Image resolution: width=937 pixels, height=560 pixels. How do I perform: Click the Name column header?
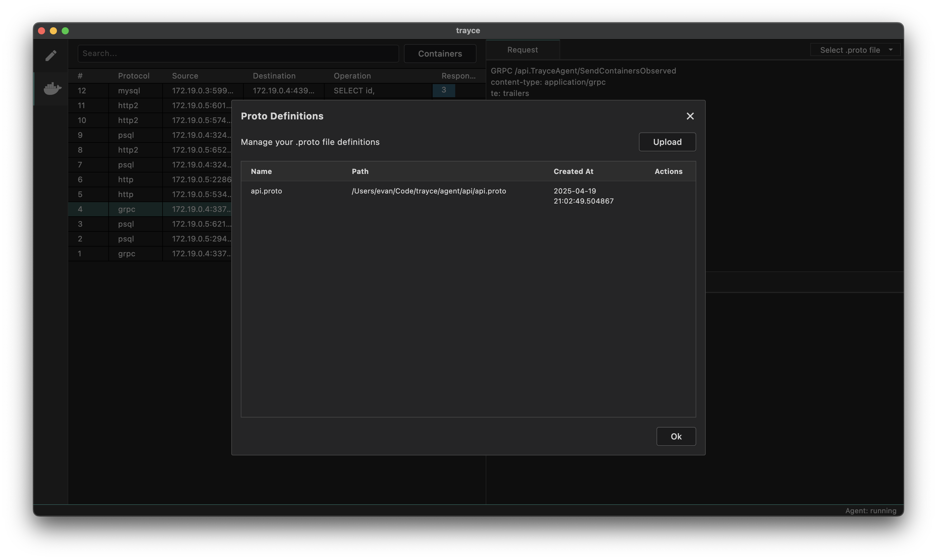point(261,171)
